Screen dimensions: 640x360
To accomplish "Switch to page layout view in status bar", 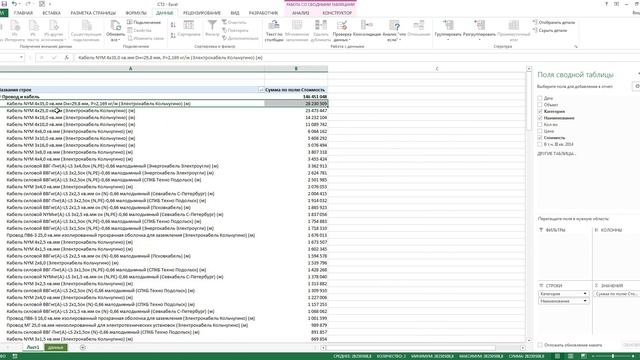I will click(x=570, y=356).
